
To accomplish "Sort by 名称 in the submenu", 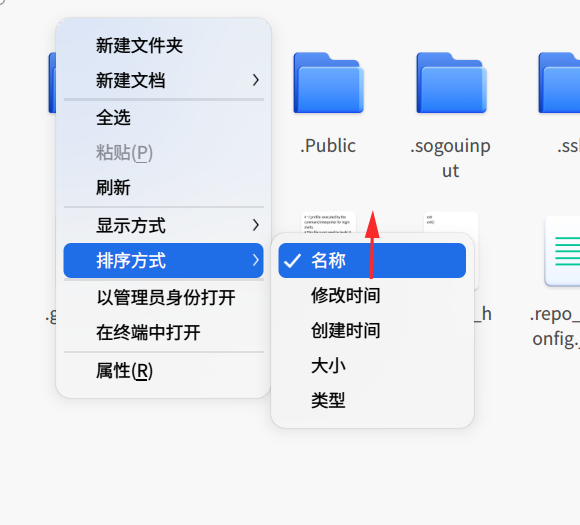I will click(372, 260).
